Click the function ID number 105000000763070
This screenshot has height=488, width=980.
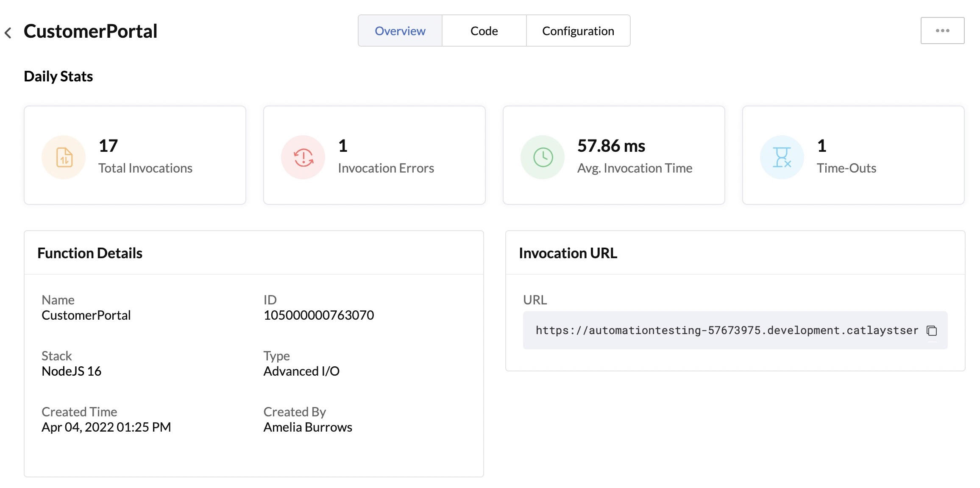click(318, 315)
